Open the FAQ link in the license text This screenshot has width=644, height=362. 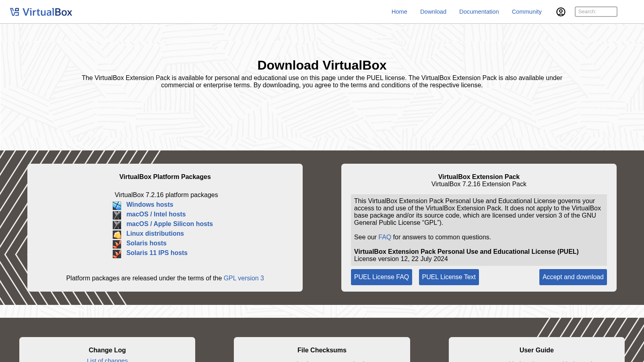385,237
